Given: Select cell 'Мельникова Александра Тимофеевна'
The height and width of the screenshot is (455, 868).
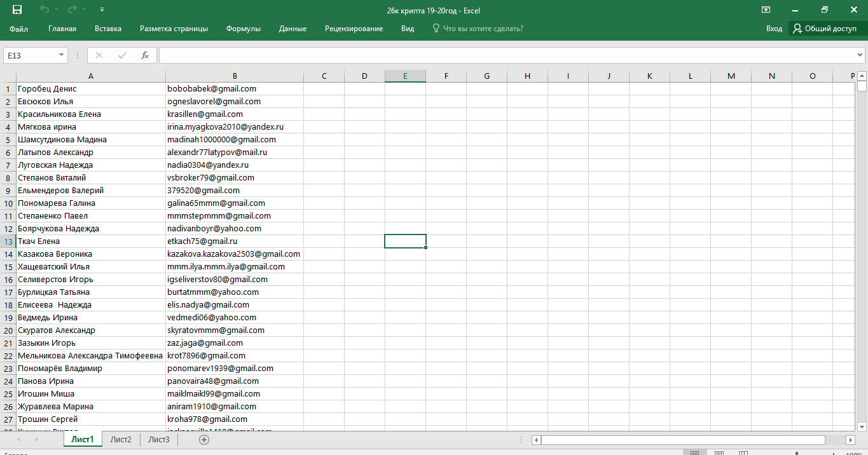Looking at the screenshot, I should 91,356.
